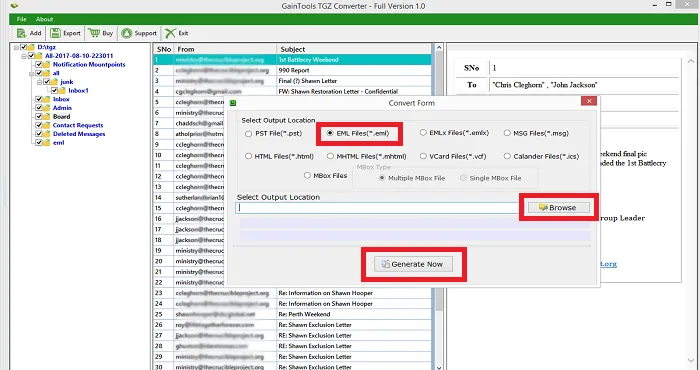Uncheck the Notification Mountpoints checkbox
The width and height of the screenshot is (700, 370).
click(x=39, y=64)
